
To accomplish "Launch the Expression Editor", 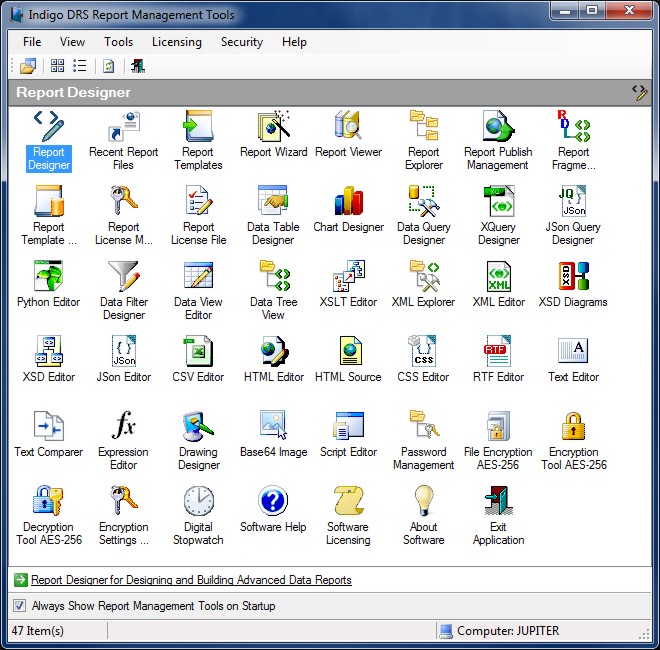I will (123, 441).
